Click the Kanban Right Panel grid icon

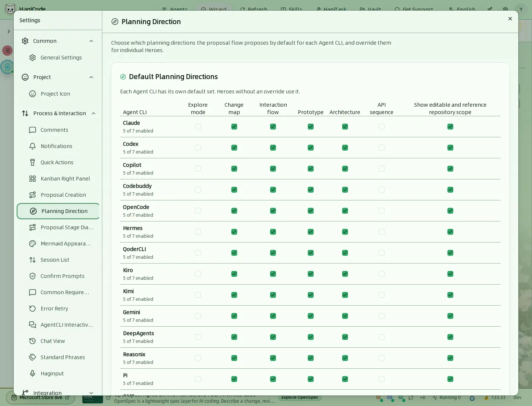[33, 179]
